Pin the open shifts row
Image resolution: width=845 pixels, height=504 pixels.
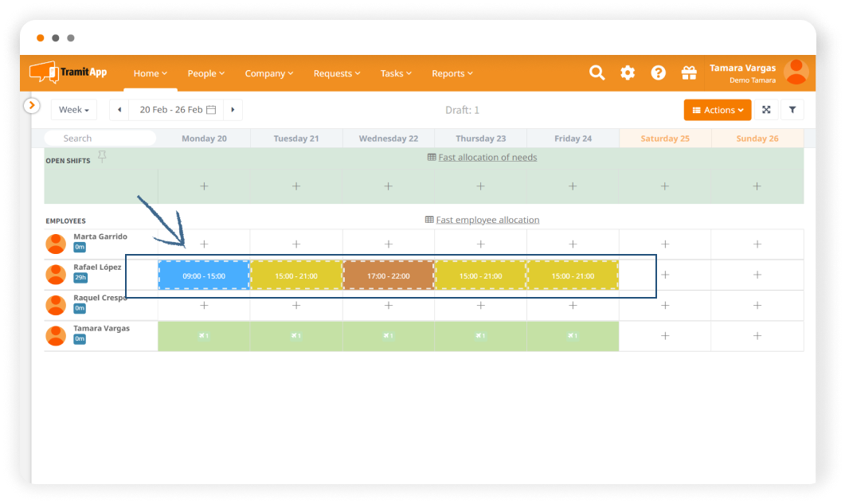click(x=102, y=158)
